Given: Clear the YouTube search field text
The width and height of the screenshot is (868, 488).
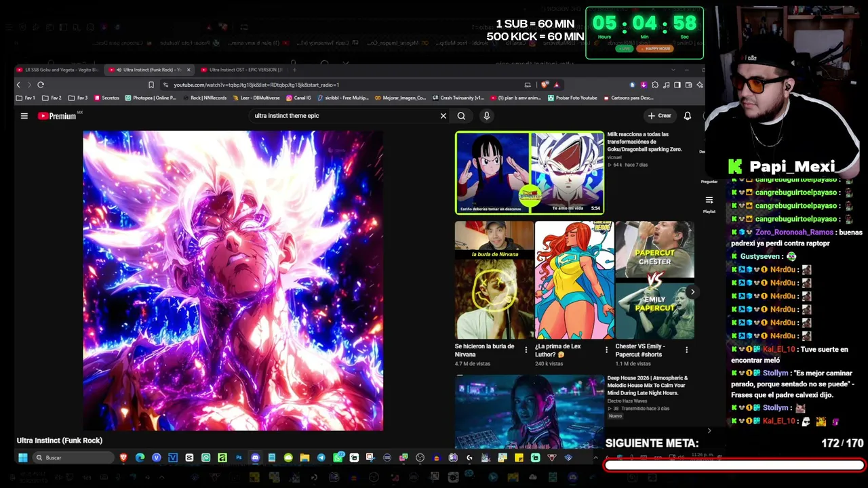Looking at the screenshot, I should coord(443,116).
